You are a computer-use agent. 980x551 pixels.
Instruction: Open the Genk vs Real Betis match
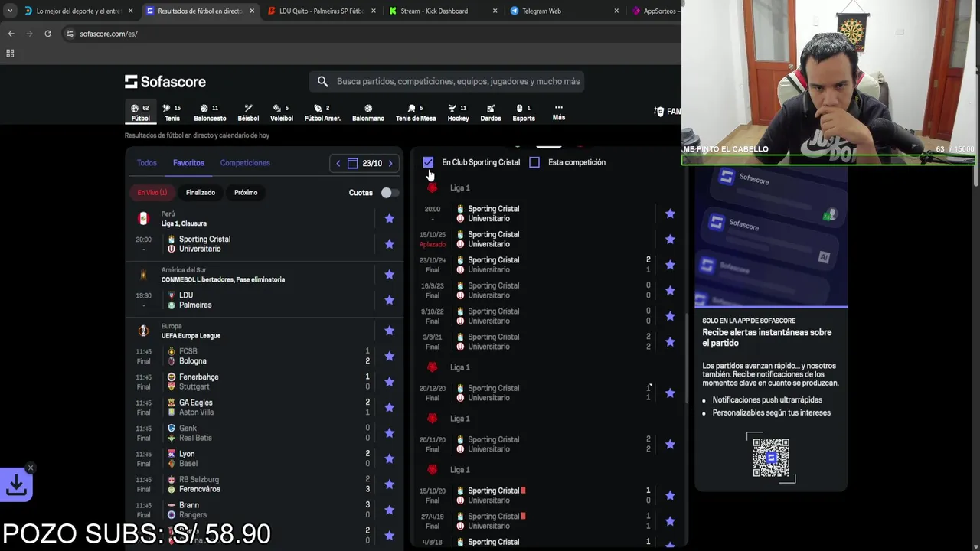(x=264, y=433)
